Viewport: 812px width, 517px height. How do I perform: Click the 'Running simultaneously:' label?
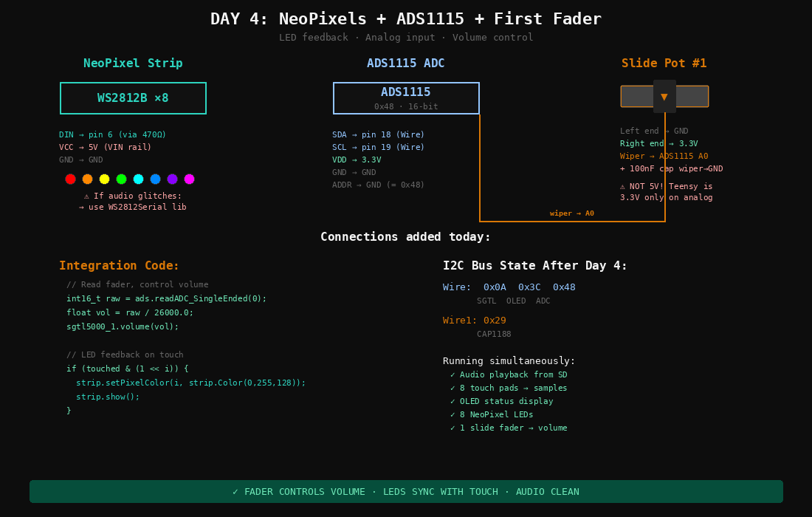[509, 361]
